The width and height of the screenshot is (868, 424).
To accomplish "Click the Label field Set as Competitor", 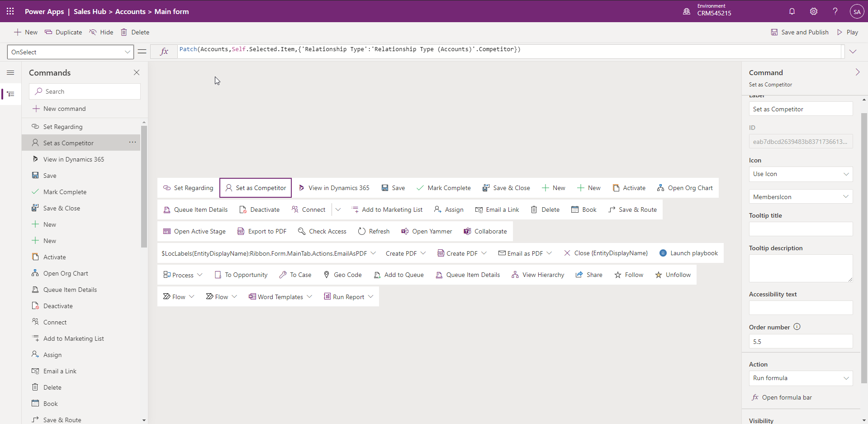I will (x=801, y=109).
